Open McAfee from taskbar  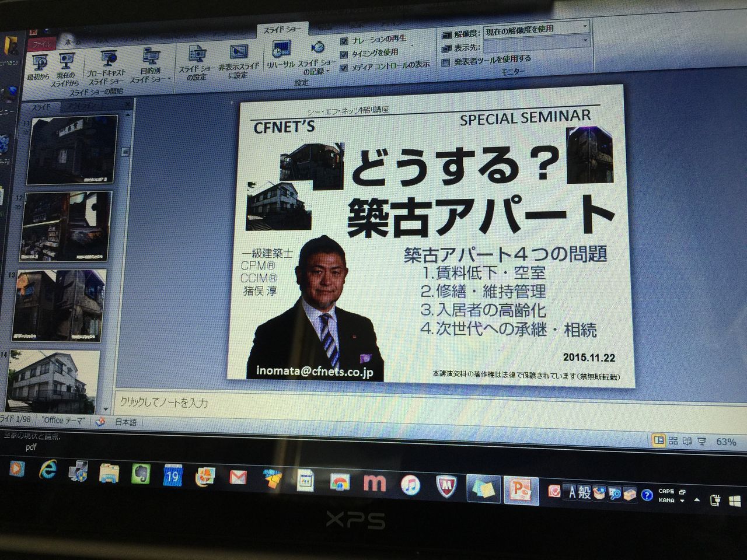pos(446,485)
